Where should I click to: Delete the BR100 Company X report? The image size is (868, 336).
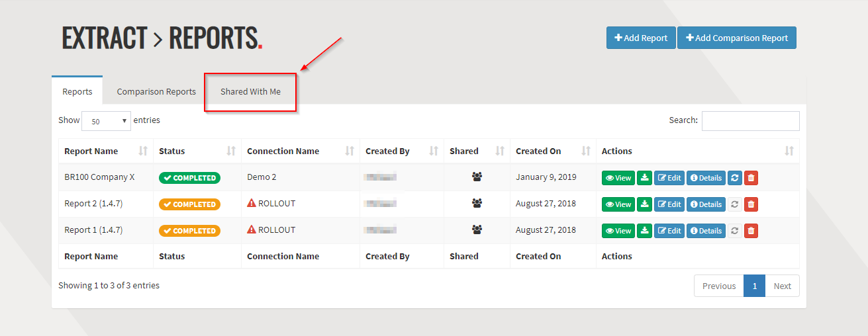[751, 178]
